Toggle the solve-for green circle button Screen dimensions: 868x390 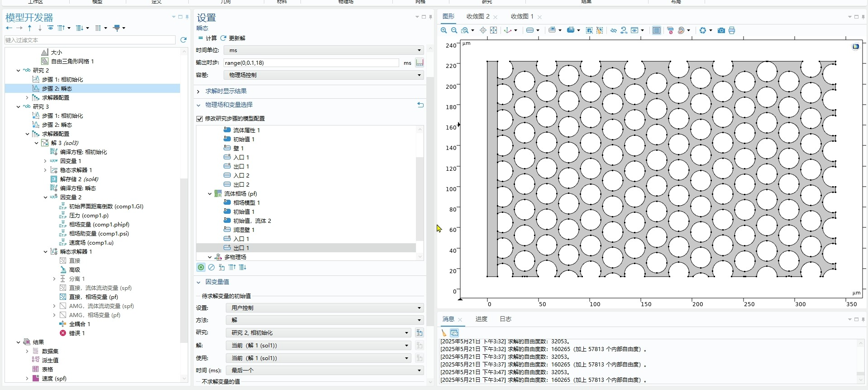201,267
